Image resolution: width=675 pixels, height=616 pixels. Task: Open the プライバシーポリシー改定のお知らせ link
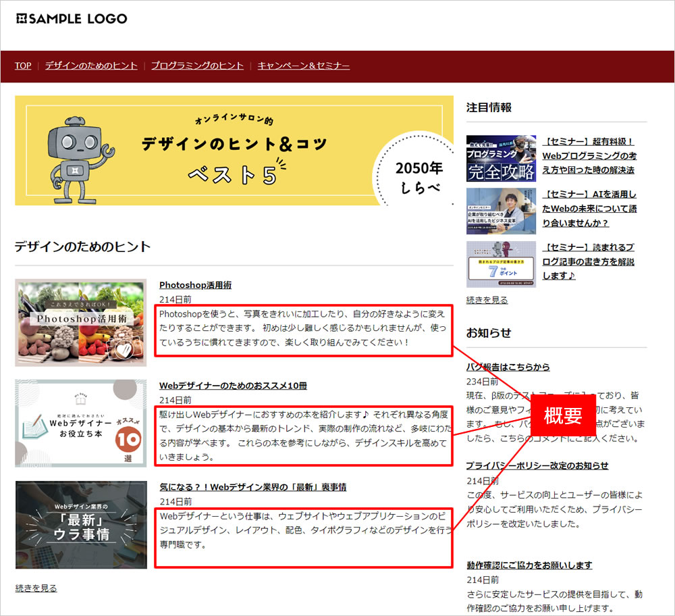pyautogui.click(x=537, y=465)
